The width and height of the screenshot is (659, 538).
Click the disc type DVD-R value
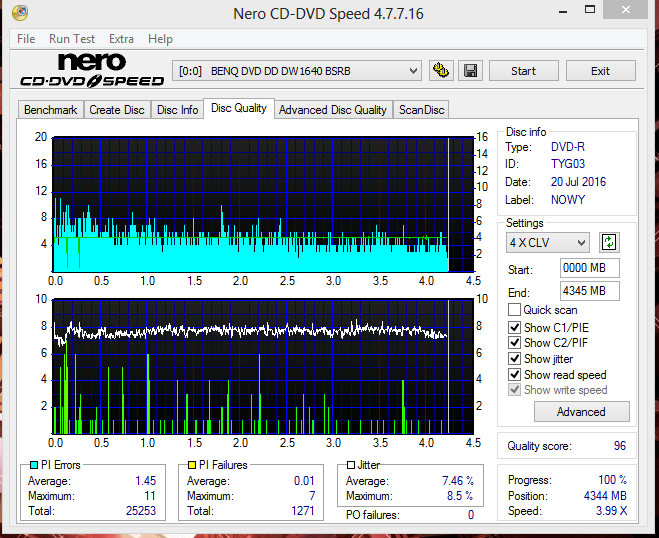(568, 147)
